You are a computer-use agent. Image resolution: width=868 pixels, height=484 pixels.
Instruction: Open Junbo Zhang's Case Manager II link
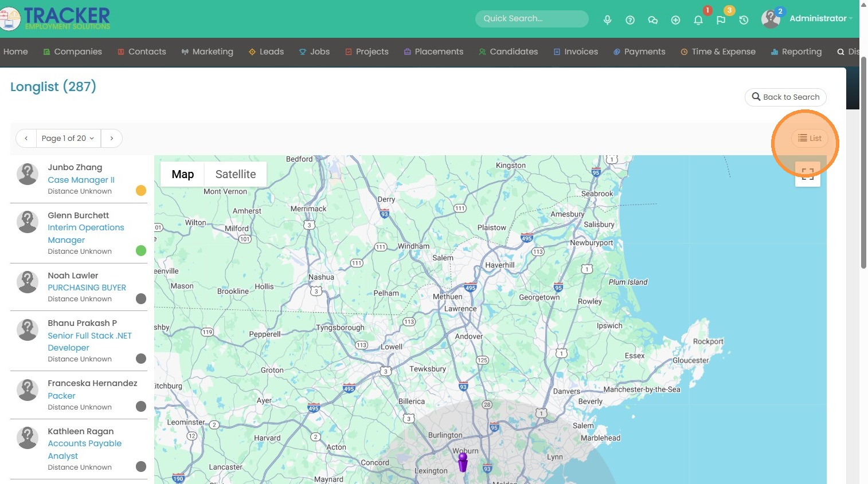(81, 180)
